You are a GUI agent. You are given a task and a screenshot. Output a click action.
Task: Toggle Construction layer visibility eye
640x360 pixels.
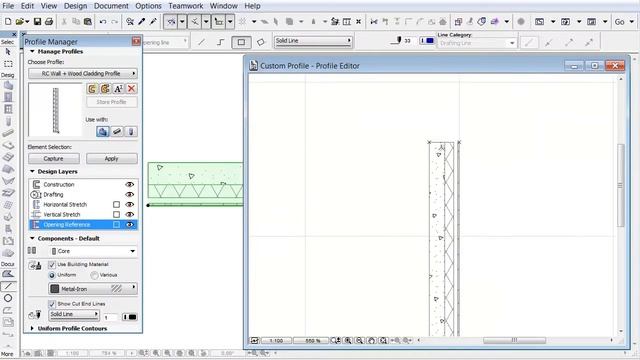pyautogui.click(x=130, y=184)
